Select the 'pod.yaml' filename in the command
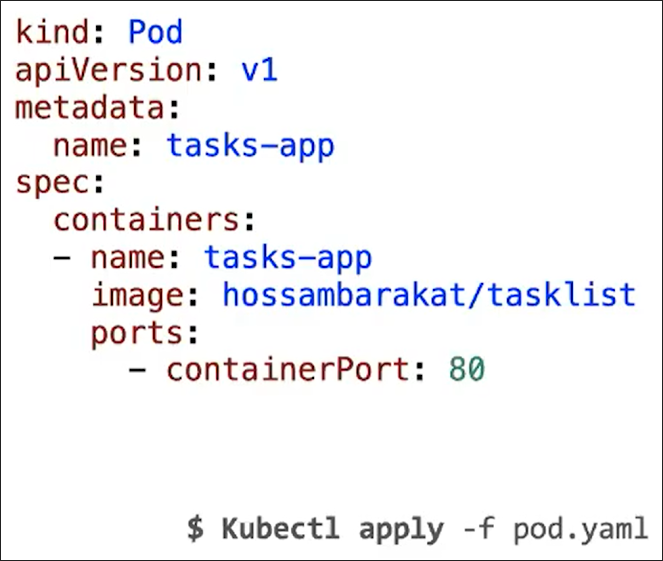Image resolution: width=663 pixels, height=561 pixels. click(x=580, y=528)
